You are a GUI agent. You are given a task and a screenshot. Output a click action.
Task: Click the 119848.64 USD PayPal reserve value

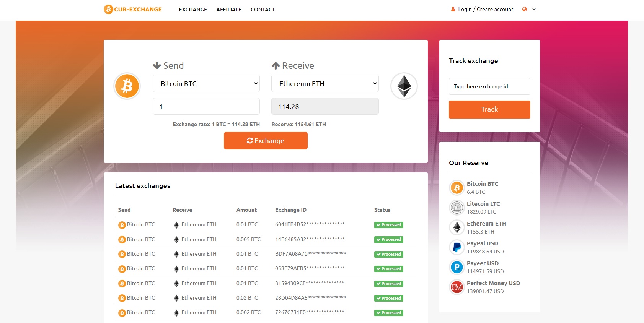tap(485, 252)
